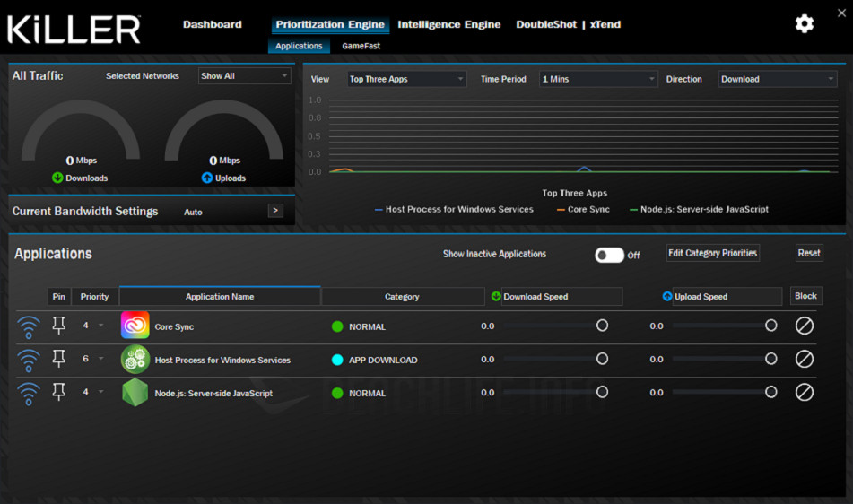Screen dimensions: 853x504
Task: Block Host Process for Windows Services
Action: coord(804,359)
